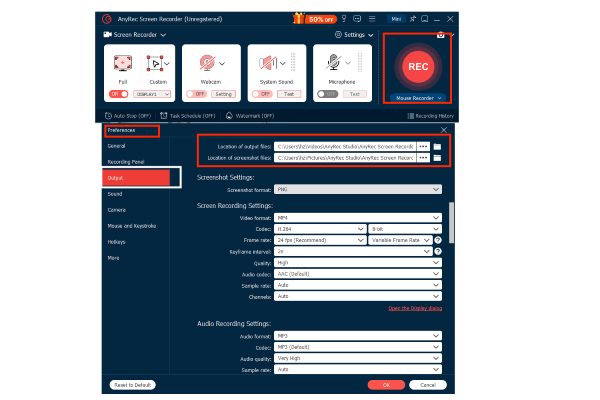This screenshot has width=600, height=400.
Task: Click the Open the Display dialog link
Action: [415, 308]
